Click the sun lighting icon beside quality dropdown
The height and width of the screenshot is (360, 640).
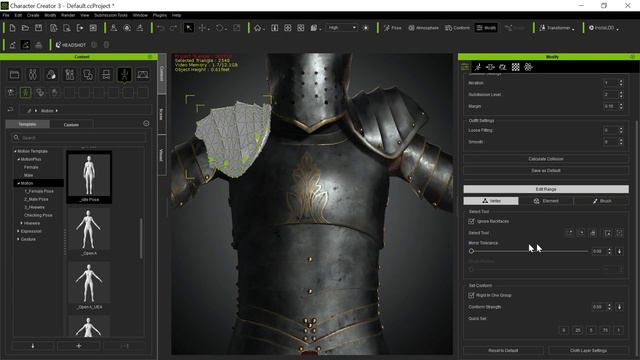(x=366, y=28)
